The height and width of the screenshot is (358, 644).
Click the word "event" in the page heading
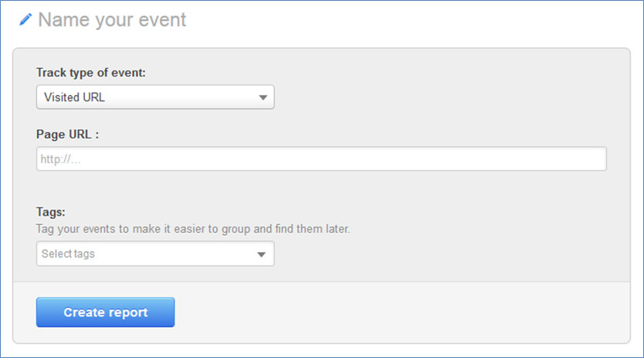(162, 20)
